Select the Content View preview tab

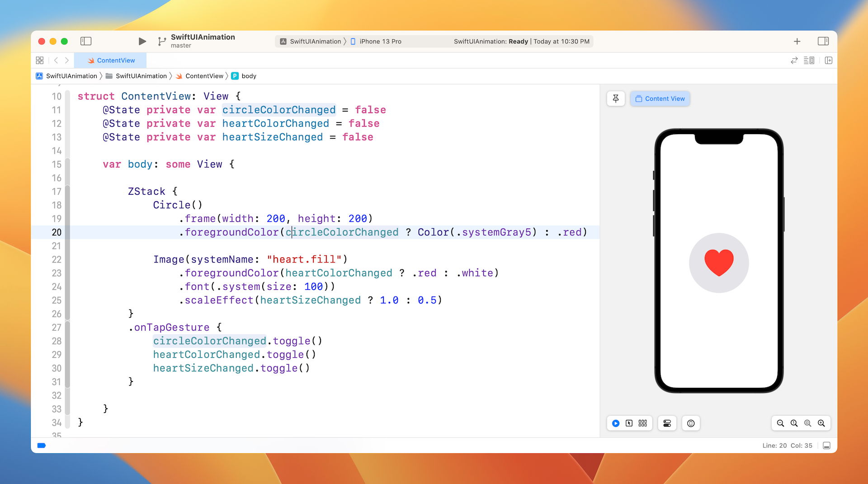(x=660, y=99)
